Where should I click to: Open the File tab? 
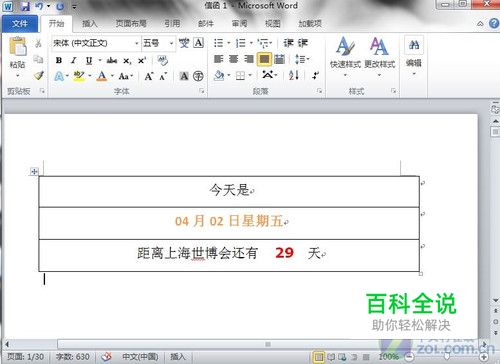[20, 24]
